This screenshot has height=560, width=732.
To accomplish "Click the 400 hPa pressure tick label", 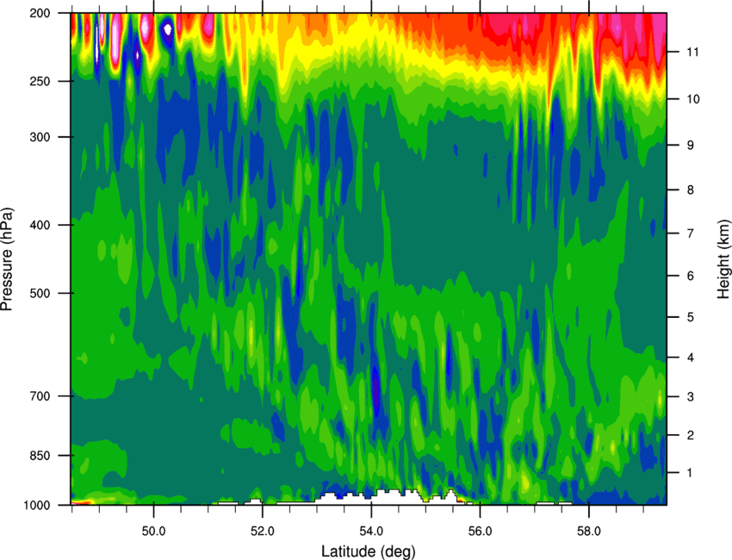I will click(x=40, y=225).
